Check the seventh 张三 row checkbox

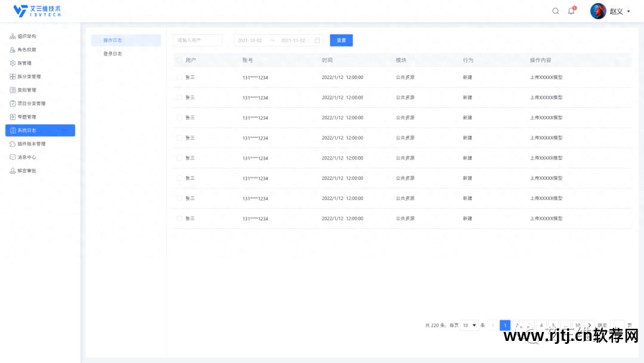pyautogui.click(x=179, y=198)
